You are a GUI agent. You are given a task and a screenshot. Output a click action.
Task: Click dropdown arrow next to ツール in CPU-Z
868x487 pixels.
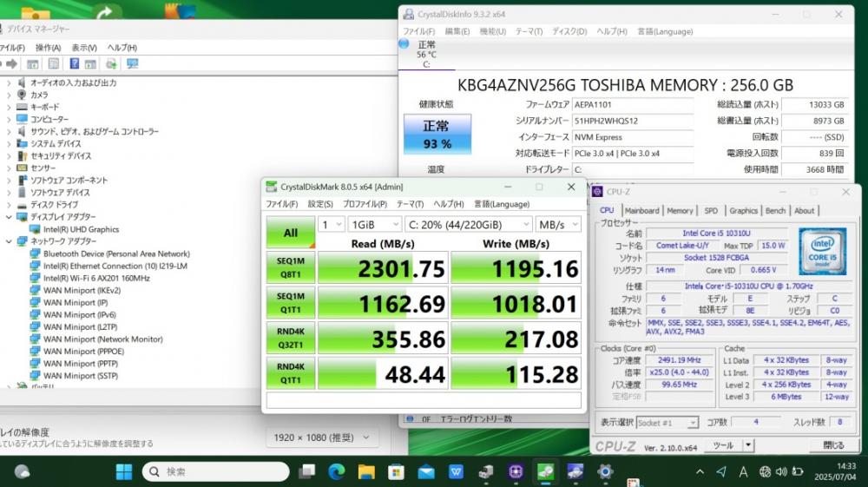pyautogui.click(x=748, y=445)
